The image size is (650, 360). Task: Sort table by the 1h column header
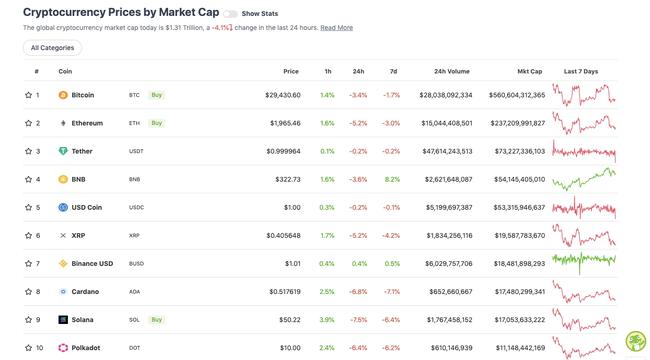tap(328, 71)
